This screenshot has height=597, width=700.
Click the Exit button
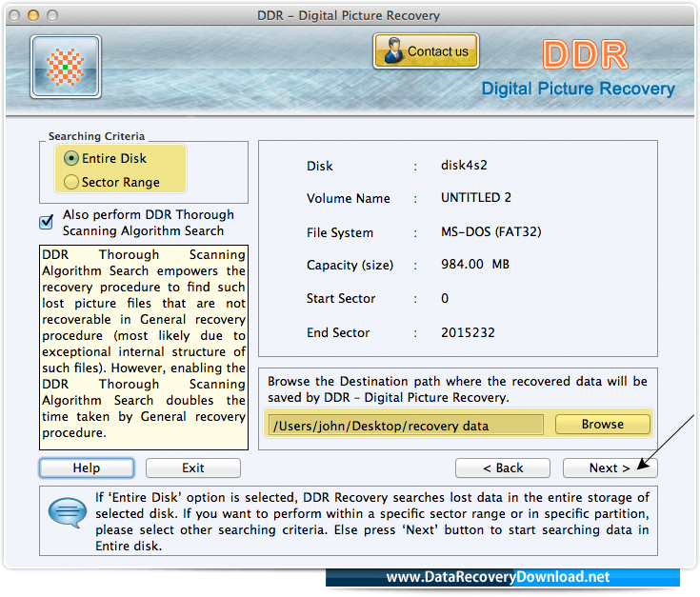coord(192,468)
